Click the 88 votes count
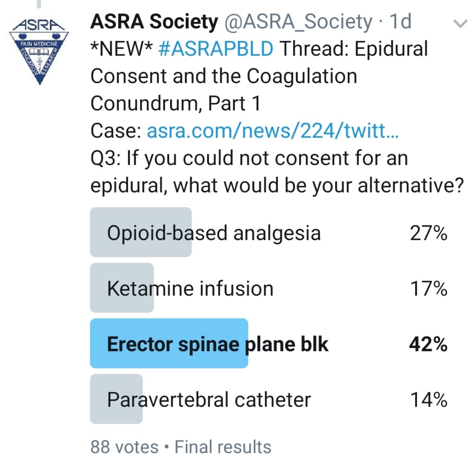This screenshot has width=476, height=466. [x=124, y=447]
